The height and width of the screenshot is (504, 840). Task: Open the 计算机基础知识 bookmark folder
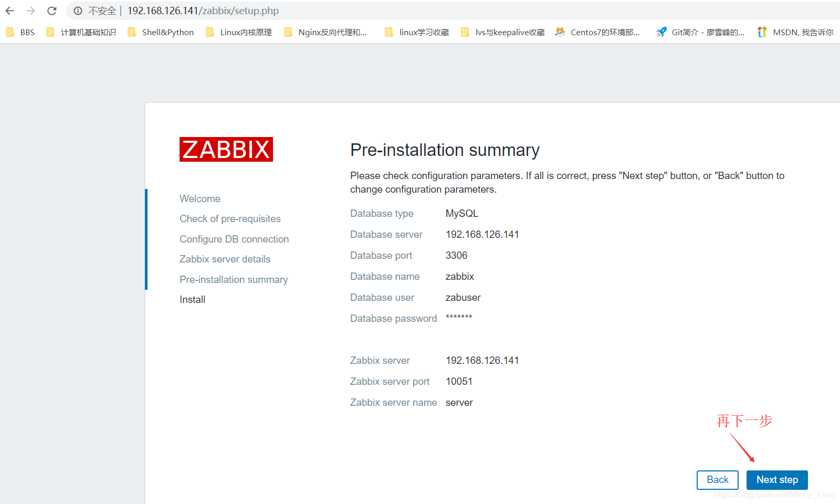pyautogui.click(x=81, y=32)
